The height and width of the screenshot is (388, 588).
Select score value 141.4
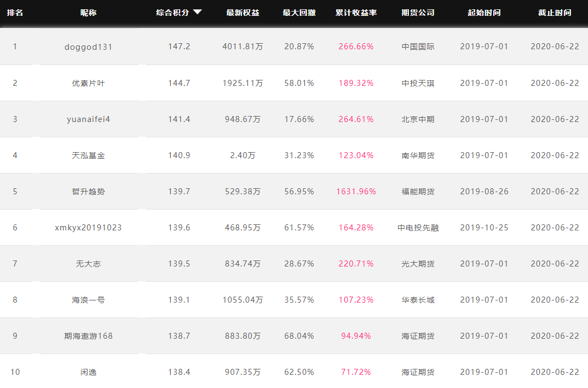pyautogui.click(x=179, y=119)
